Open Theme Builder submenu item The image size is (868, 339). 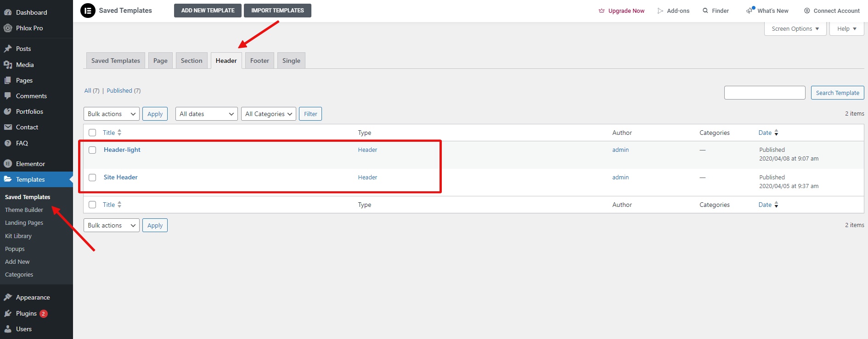(x=24, y=210)
